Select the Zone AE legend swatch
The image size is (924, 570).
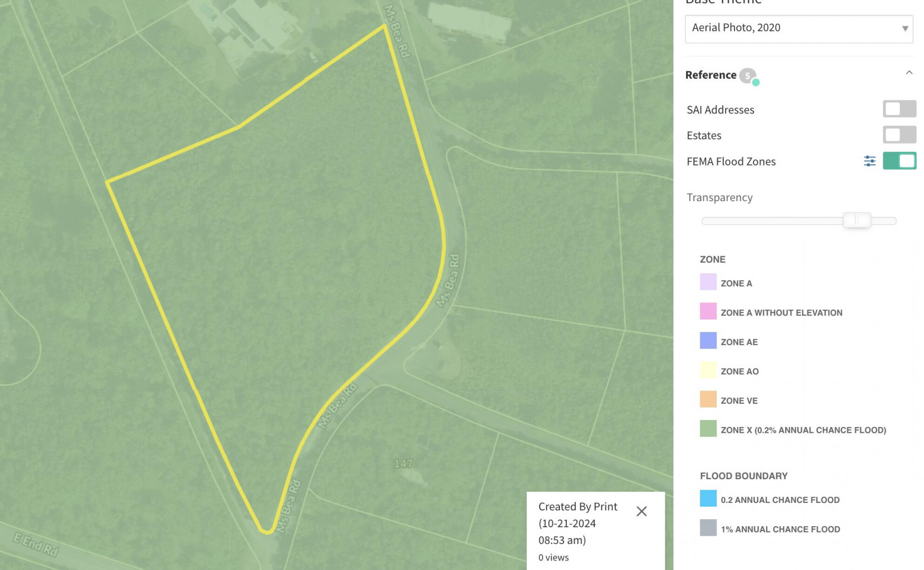coord(708,340)
